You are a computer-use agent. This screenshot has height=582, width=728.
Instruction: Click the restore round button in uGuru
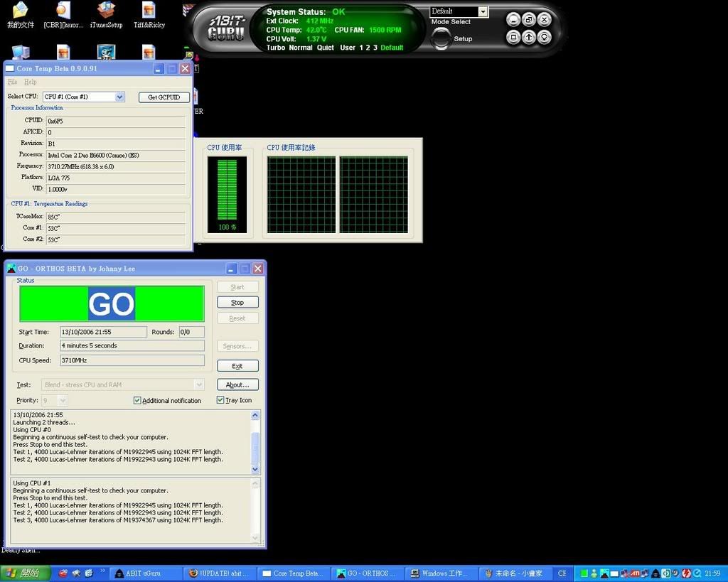click(x=529, y=19)
